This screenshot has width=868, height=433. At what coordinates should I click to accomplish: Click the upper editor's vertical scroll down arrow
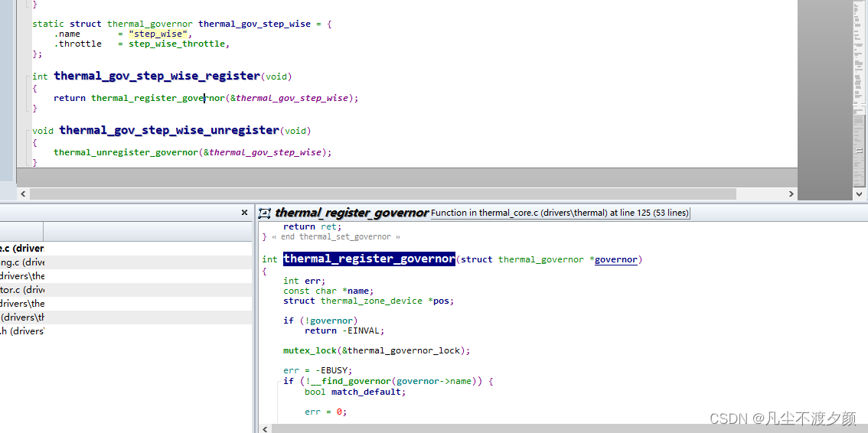coord(859,194)
